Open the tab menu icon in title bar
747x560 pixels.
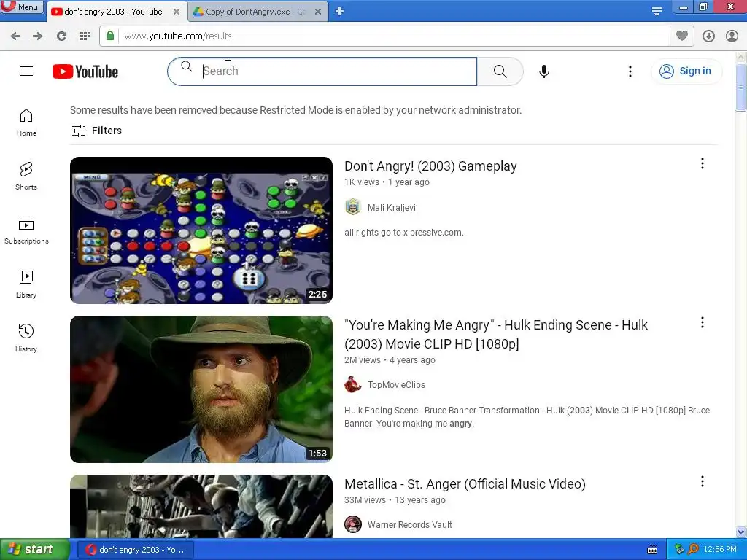(657, 12)
